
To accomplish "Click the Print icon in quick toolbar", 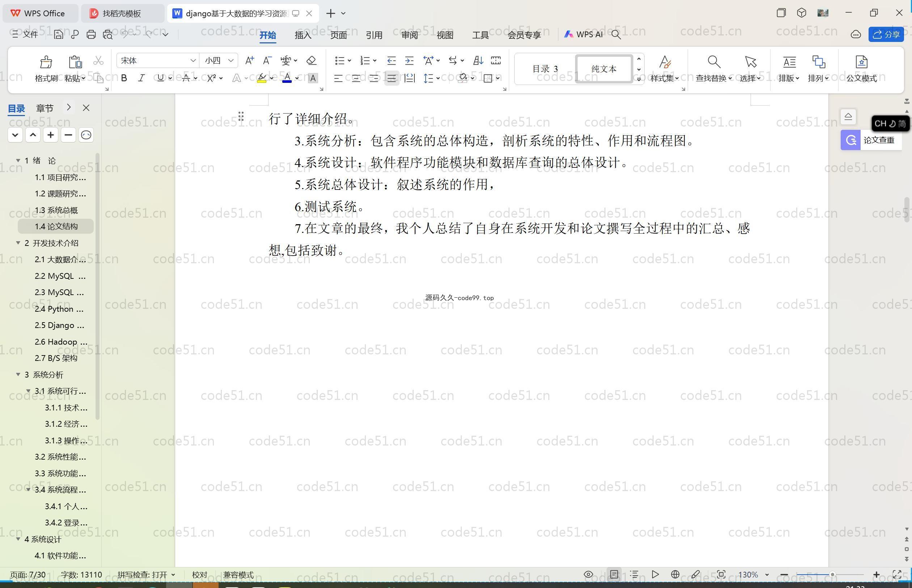I will (x=91, y=34).
